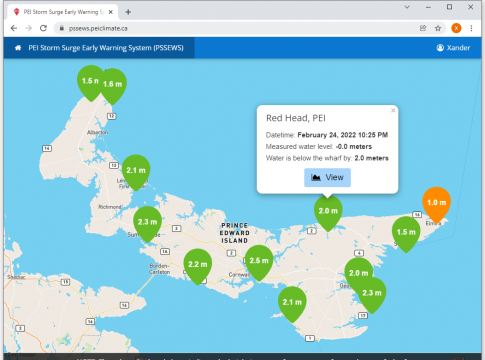
Task: Open Chrome three-dot menu
Action: tap(471, 28)
